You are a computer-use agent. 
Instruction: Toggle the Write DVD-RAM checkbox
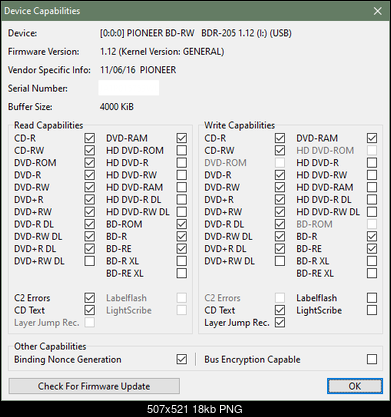point(372,138)
